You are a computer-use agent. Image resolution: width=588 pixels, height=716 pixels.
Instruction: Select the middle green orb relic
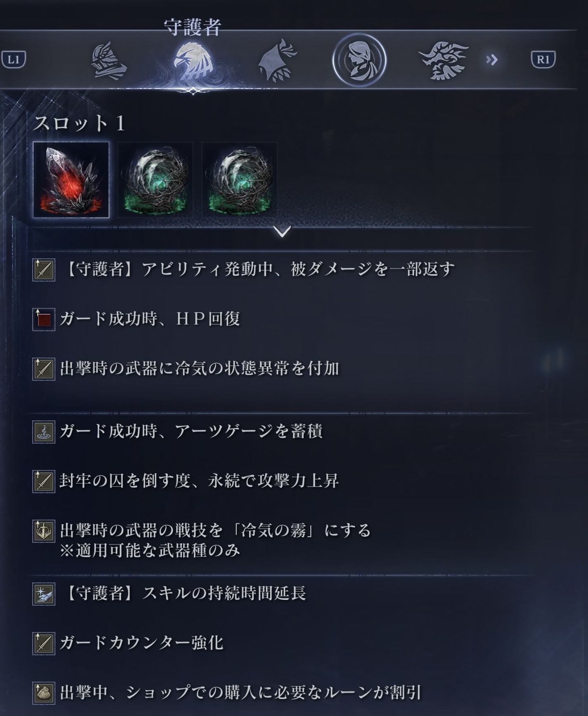tap(155, 180)
